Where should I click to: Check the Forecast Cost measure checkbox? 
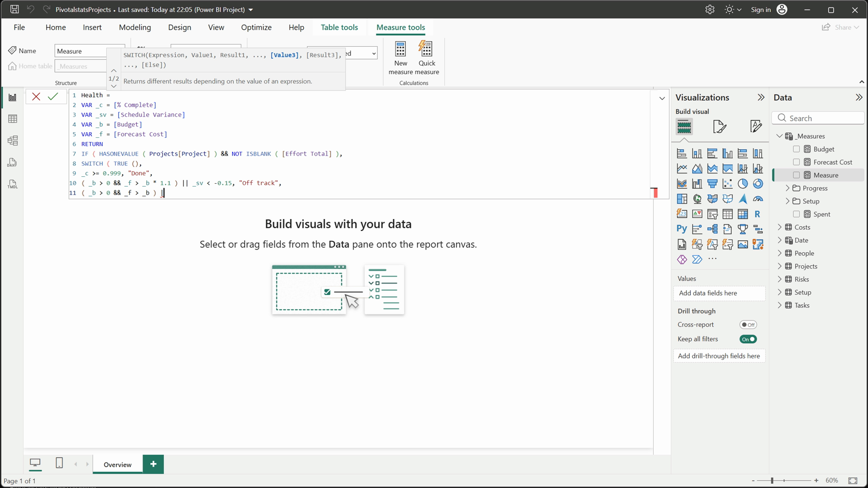[x=796, y=162]
